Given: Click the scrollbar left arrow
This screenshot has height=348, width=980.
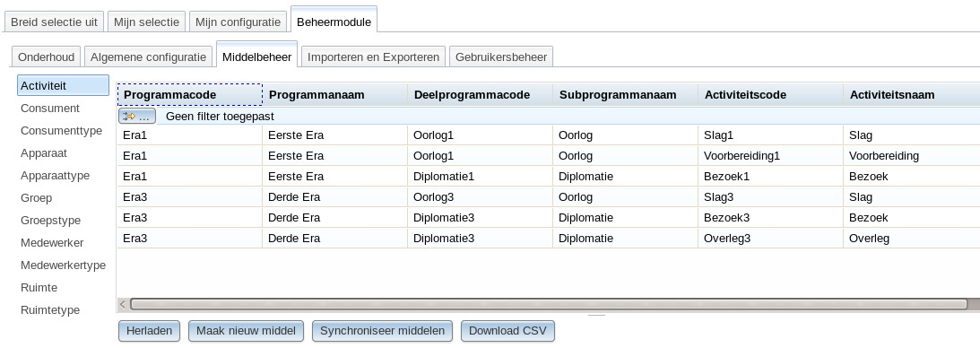Looking at the screenshot, I should coord(123,305).
